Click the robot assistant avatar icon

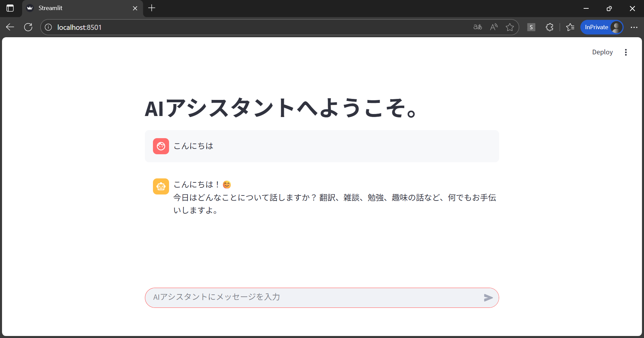(x=161, y=186)
